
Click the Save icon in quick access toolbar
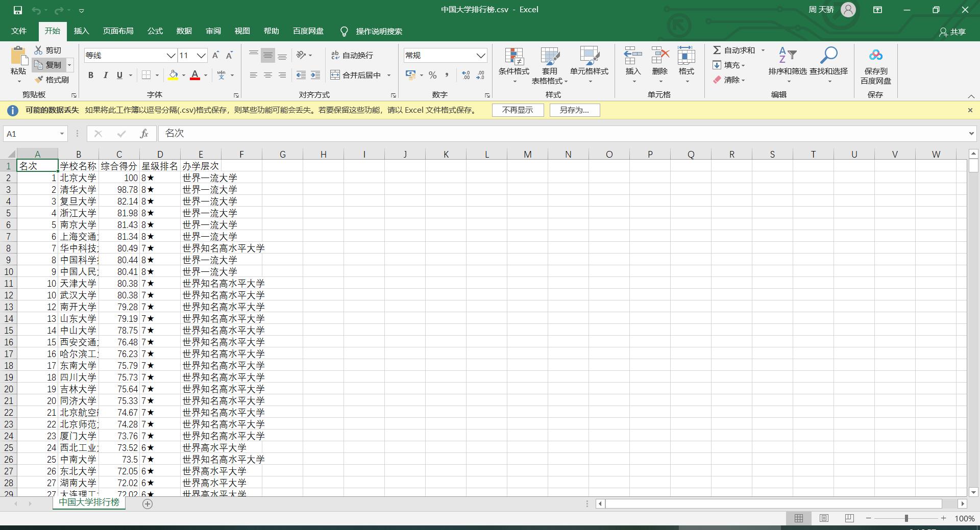pyautogui.click(x=17, y=10)
